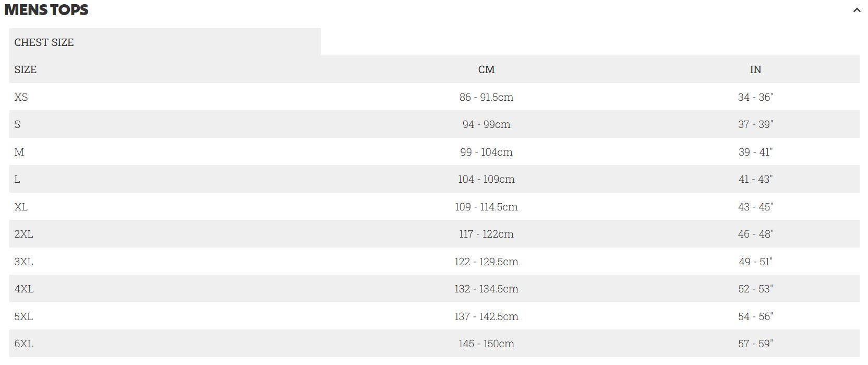Select the 5XL size row label
This screenshot has height=365, width=868.
coord(24,316)
